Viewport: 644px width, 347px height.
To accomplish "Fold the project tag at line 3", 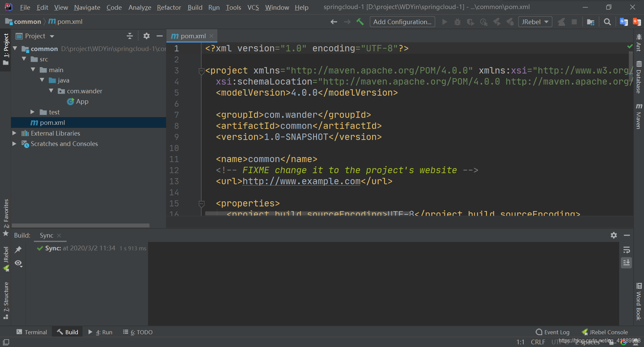I will click(202, 71).
